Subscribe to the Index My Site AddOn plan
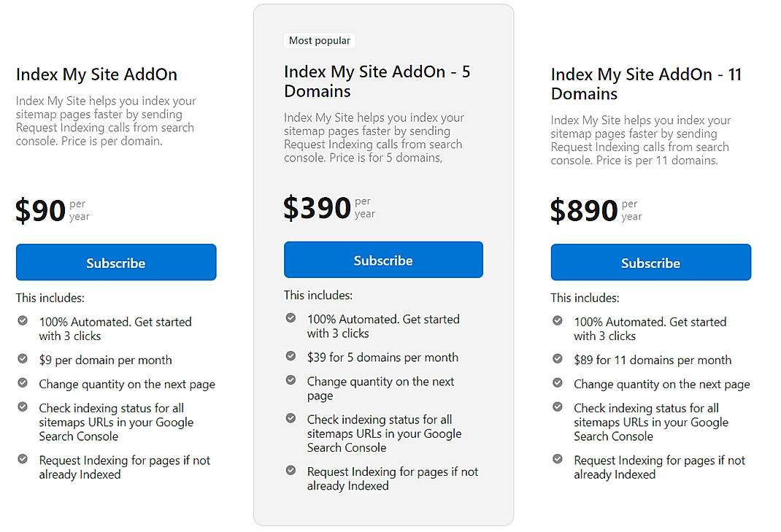Screen dimensions: 781x532 point(115,262)
